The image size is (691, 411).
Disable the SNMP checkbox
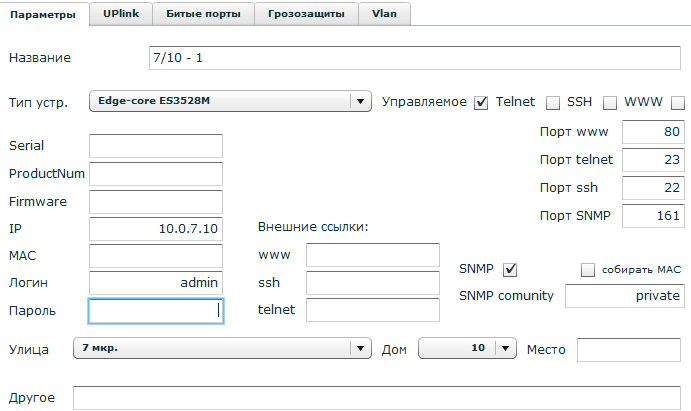(510, 269)
